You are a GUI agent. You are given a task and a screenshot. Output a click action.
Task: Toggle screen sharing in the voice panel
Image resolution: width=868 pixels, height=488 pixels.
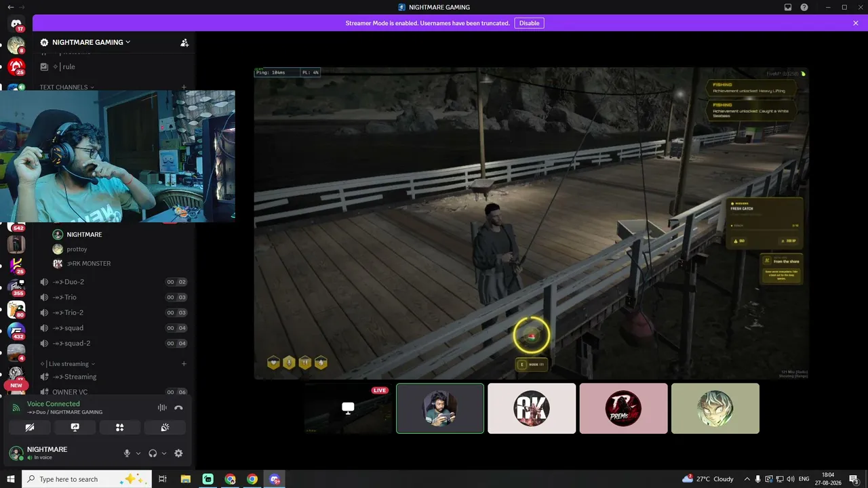point(75,427)
